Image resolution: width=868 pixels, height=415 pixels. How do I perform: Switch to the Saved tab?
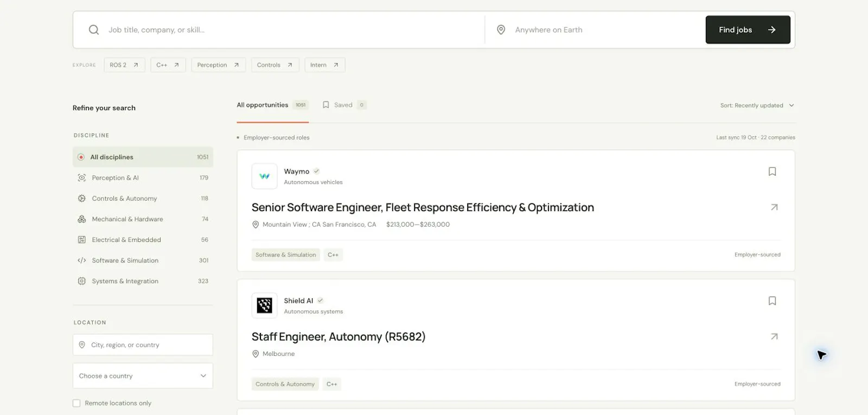click(344, 105)
